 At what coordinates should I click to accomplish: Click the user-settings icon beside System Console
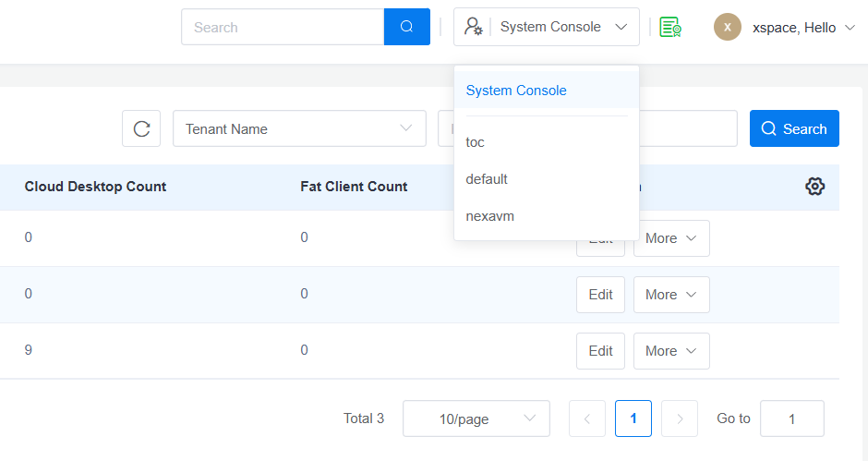tap(473, 27)
